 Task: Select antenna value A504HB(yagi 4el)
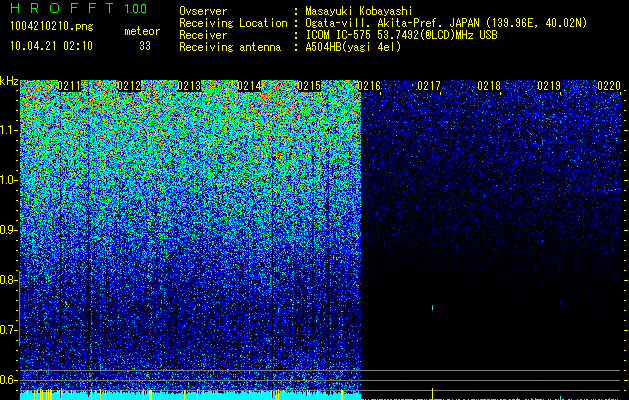pos(353,47)
